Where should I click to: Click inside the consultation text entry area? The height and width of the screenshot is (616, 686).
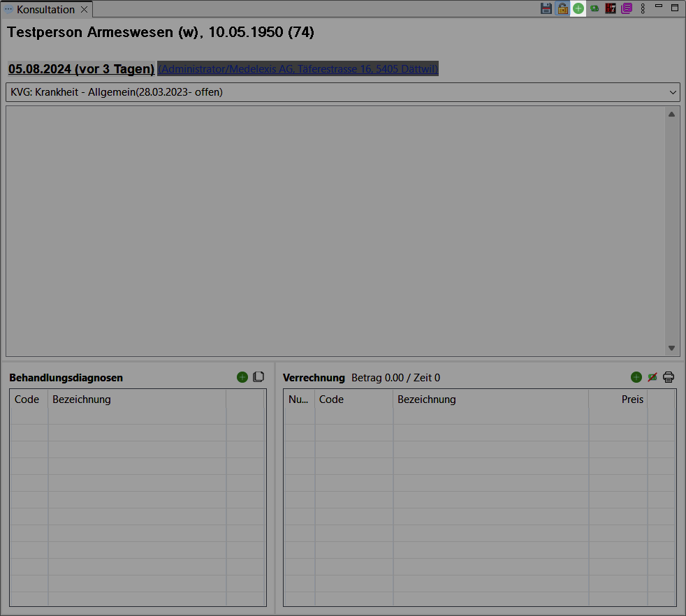pos(334,230)
